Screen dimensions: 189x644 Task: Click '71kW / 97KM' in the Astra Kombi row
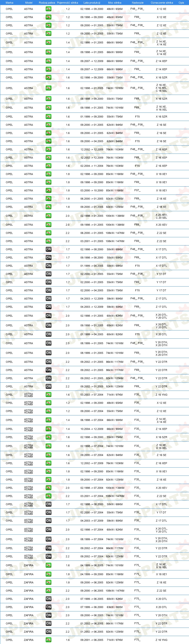click(115, 395)
